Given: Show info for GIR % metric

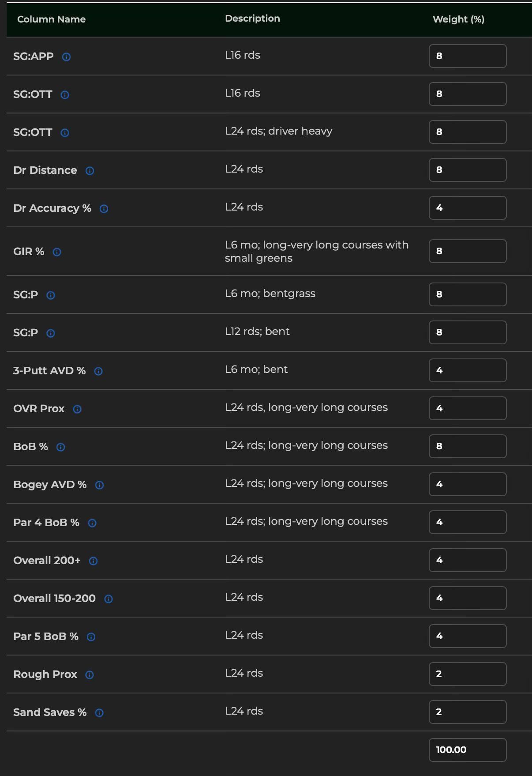Looking at the screenshot, I should click(x=57, y=252).
